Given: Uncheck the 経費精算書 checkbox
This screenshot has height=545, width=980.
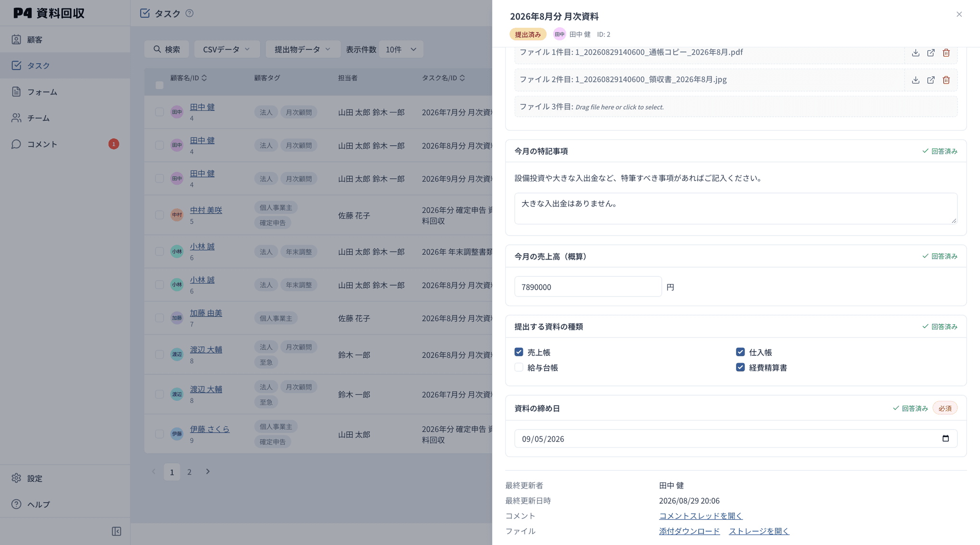Looking at the screenshot, I should (x=740, y=367).
